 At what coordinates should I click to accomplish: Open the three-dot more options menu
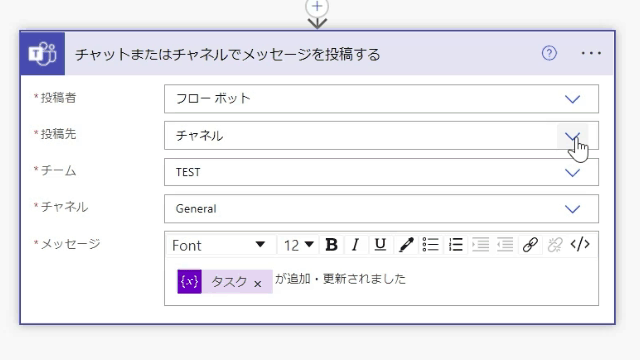(591, 53)
